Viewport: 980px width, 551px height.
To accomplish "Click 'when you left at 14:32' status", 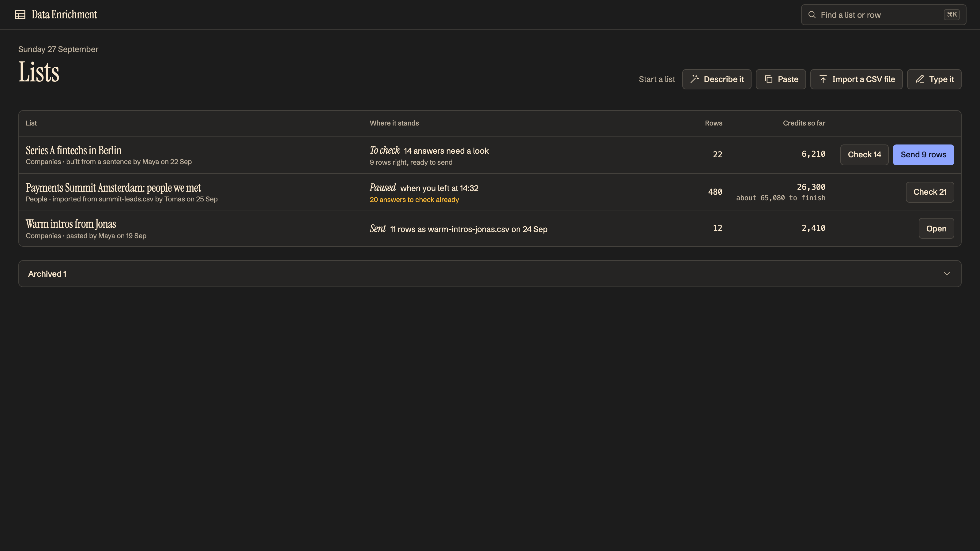I will click(439, 188).
